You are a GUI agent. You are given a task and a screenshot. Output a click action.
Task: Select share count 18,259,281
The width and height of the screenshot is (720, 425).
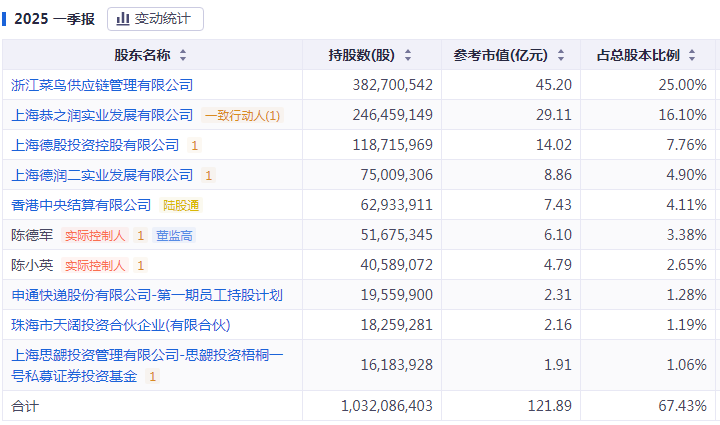point(397,325)
